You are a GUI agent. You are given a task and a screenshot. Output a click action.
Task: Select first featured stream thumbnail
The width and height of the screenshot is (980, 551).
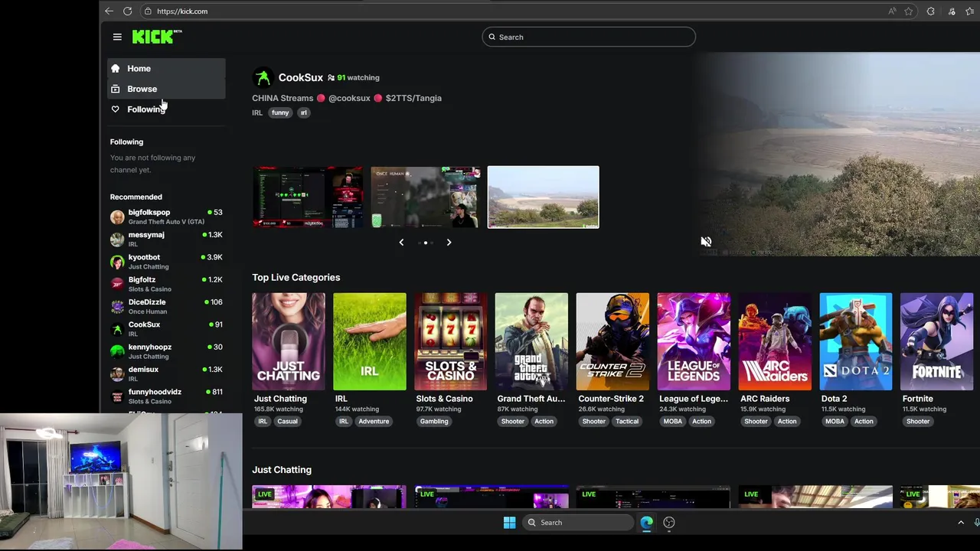click(x=309, y=197)
